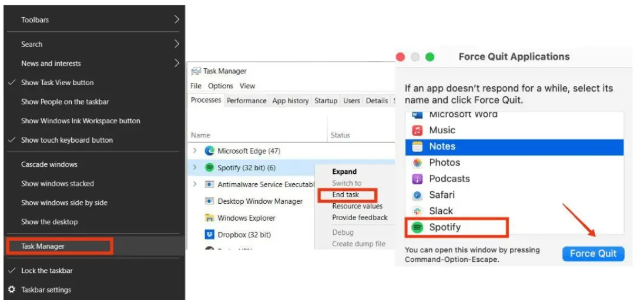Click the Notes app icon in Force Quit

coord(417,147)
